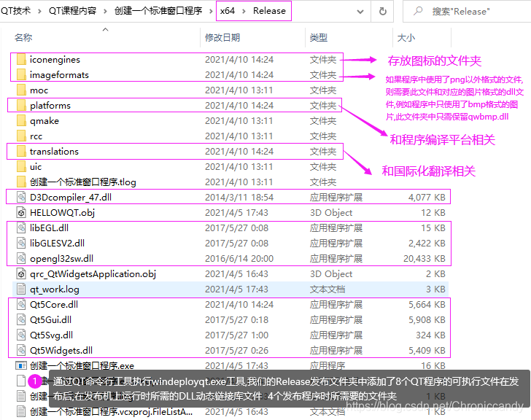Click the uic folder icon
Image resolution: width=531 pixels, height=420 pixels.
pyautogui.click(x=21, y=167)
